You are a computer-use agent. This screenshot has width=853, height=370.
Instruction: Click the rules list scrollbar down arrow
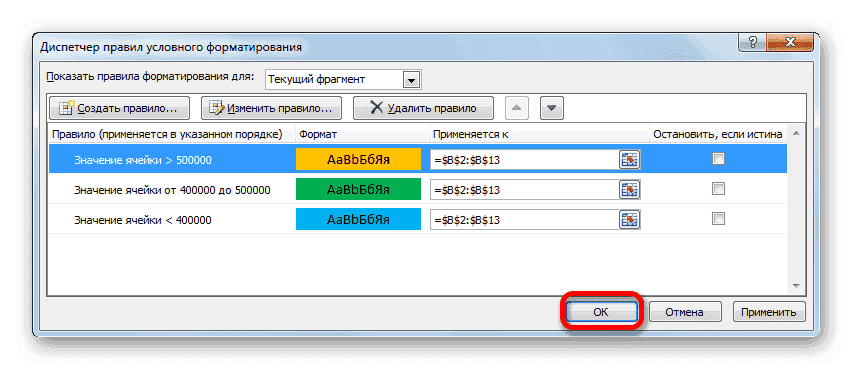[x=796, y=286]
